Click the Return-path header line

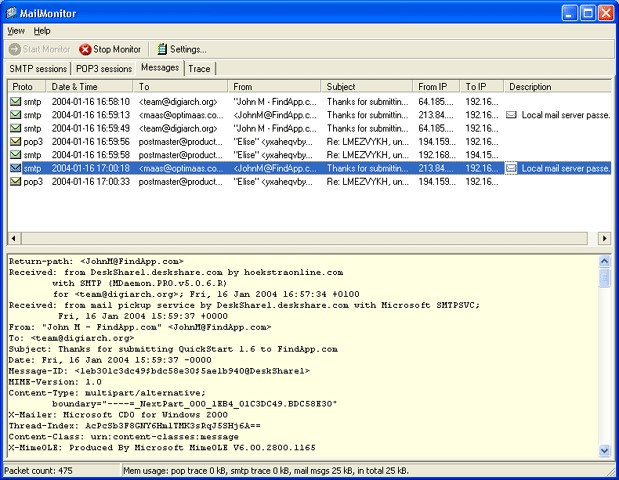[96, 261]
